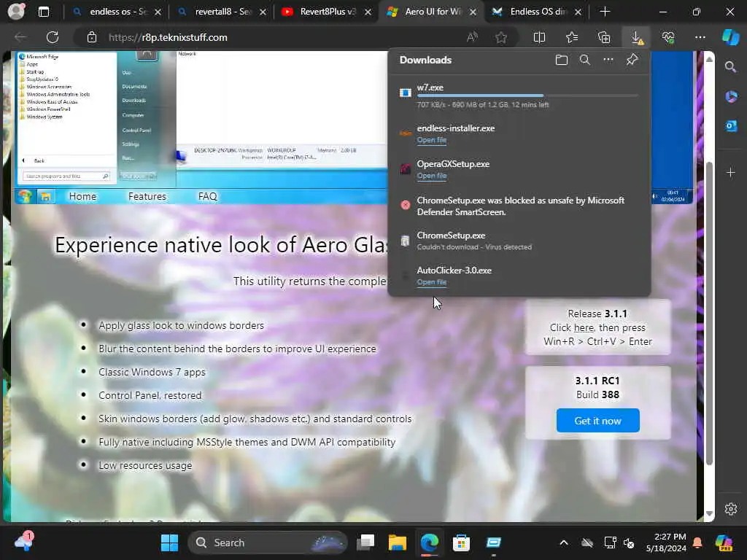The width and height of the screenshot is (747, 560).
Task: Open the tab actions menu icon
Action: (43, 12)
